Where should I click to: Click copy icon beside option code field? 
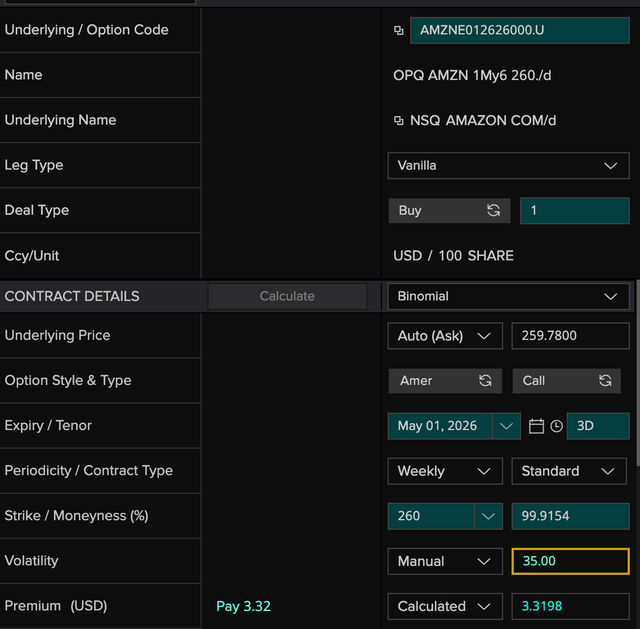(x=399, y=30)
